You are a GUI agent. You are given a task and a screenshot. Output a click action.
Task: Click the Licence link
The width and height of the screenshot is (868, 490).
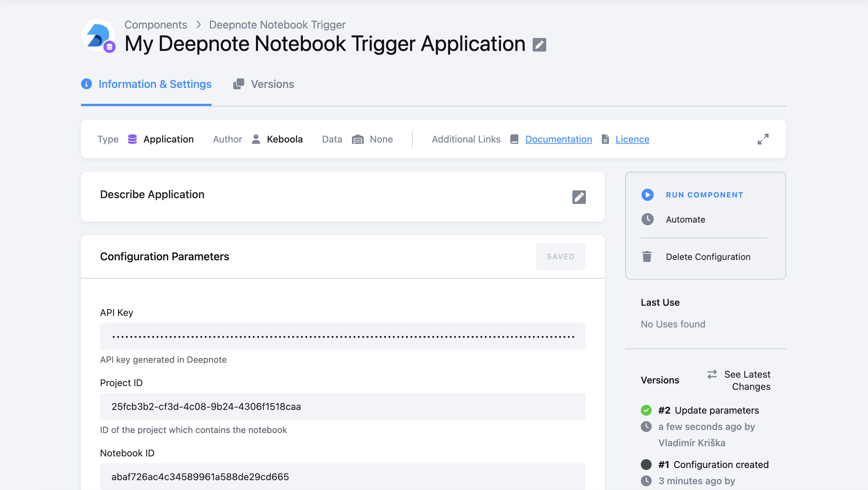tap(632, 139)
